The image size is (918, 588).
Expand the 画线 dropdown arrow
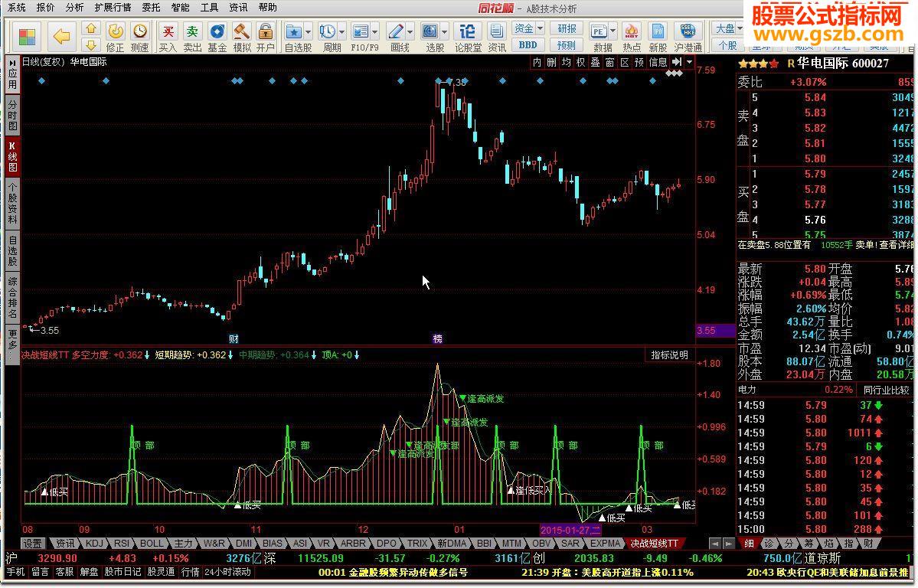pos(410,31)
